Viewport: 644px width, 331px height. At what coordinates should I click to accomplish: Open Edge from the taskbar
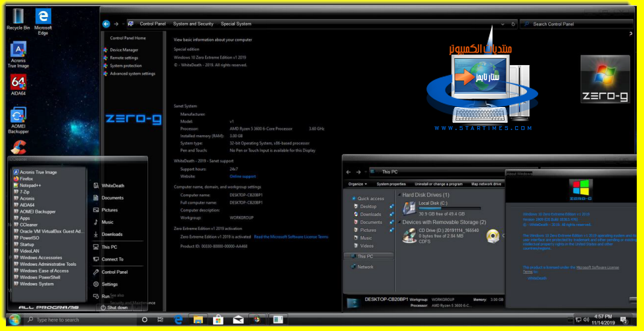point(178,319)
